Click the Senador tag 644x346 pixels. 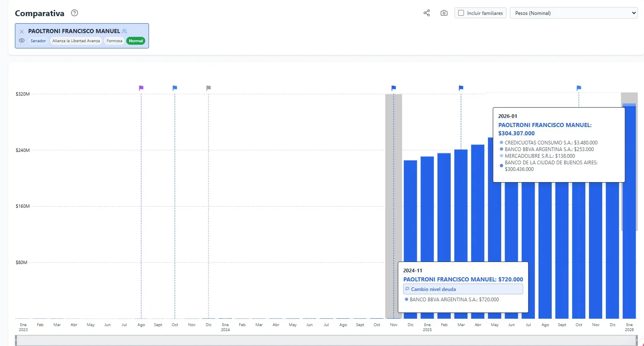(x=38, y=41)
